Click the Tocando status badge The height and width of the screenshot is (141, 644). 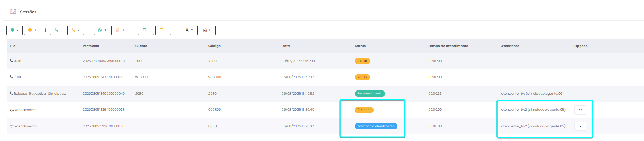364,110
